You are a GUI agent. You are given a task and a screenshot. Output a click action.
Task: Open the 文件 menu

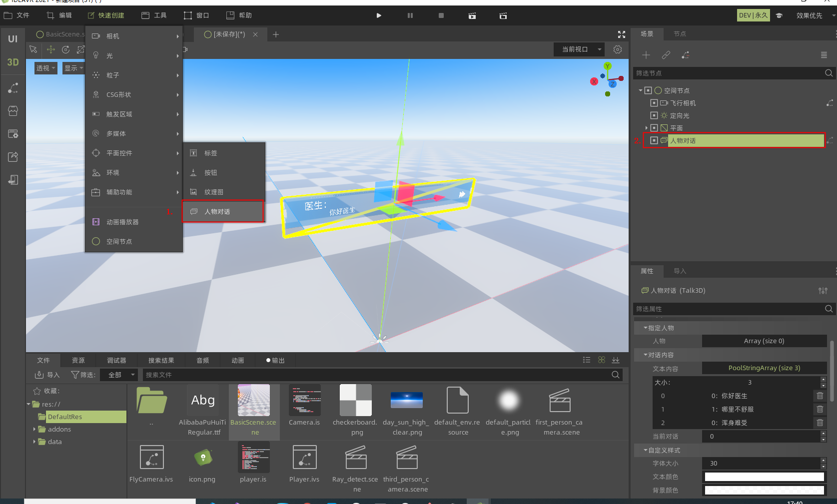(x=16, y=15)
